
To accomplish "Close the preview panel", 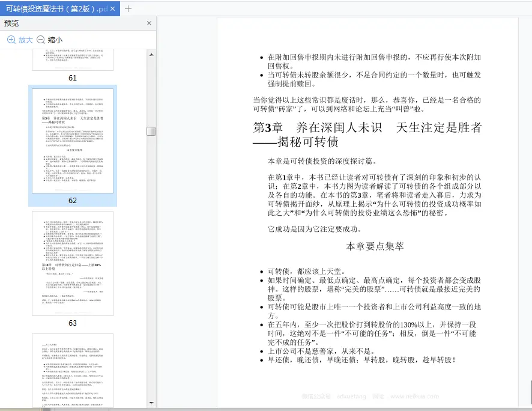I will pos(149,23).
